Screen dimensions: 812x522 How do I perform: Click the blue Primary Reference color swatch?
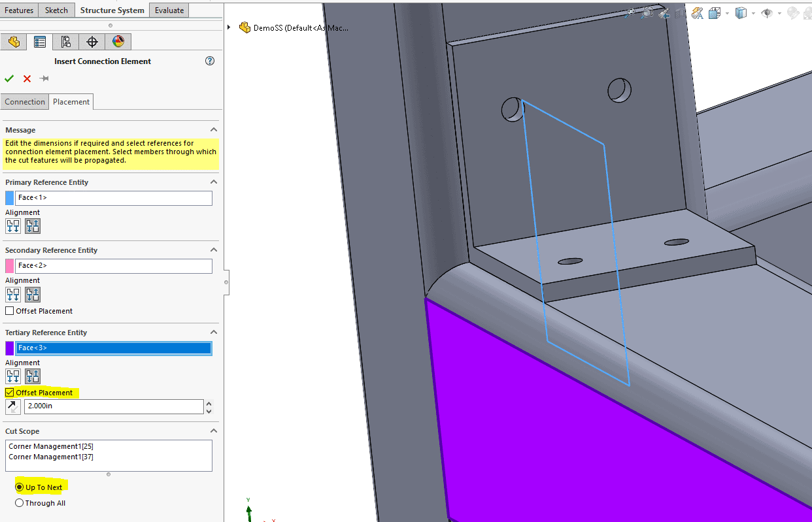pos(9,198)
